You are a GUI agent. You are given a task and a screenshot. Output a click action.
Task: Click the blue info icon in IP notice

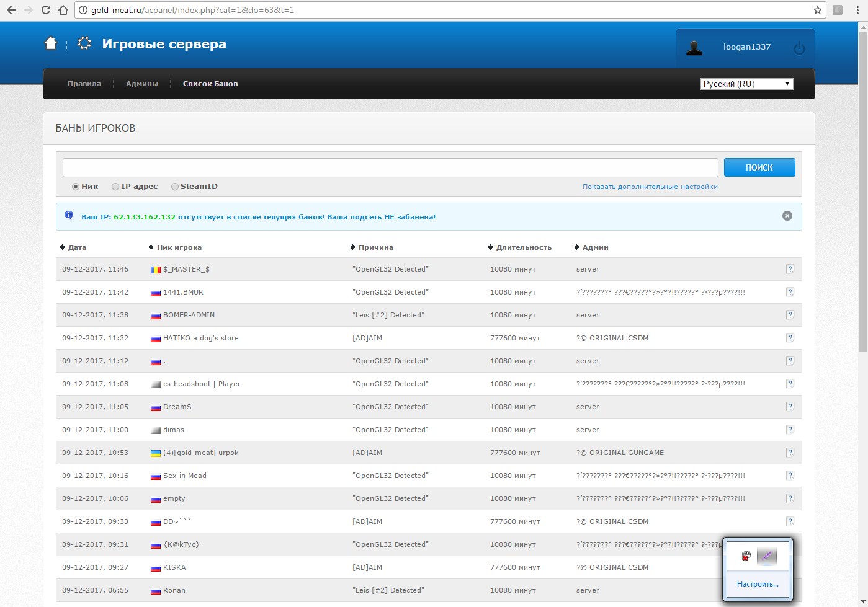click(x=69, y=215)
